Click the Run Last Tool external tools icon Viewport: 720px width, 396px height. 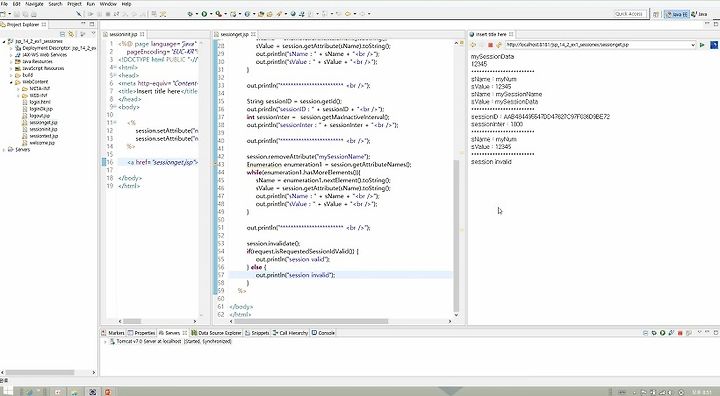pyautogui.click(x=219, y=14)
